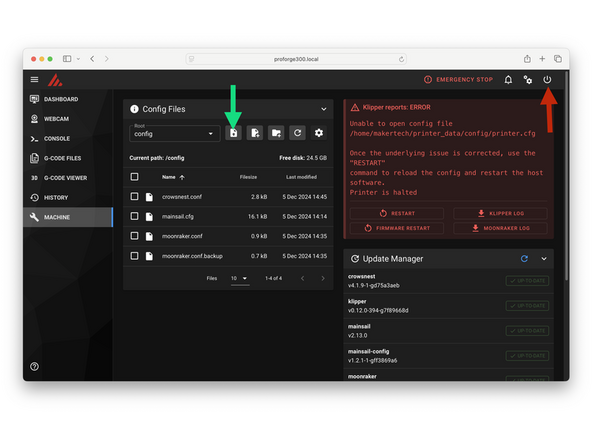This screenshot has height=444, width=592.
Task: Click the Emergency Stop button
Action: [x=458, y=80]
